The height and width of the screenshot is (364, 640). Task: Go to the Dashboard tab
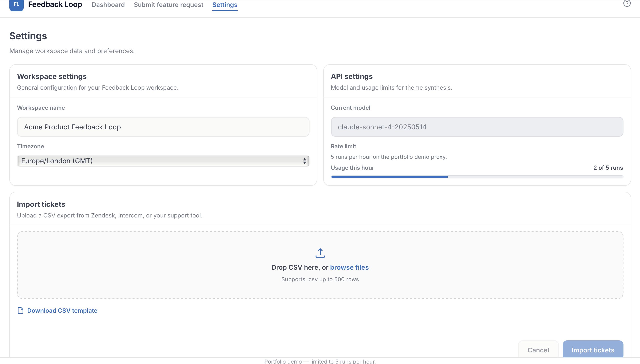pyautogui.click(x=108, y=5)
